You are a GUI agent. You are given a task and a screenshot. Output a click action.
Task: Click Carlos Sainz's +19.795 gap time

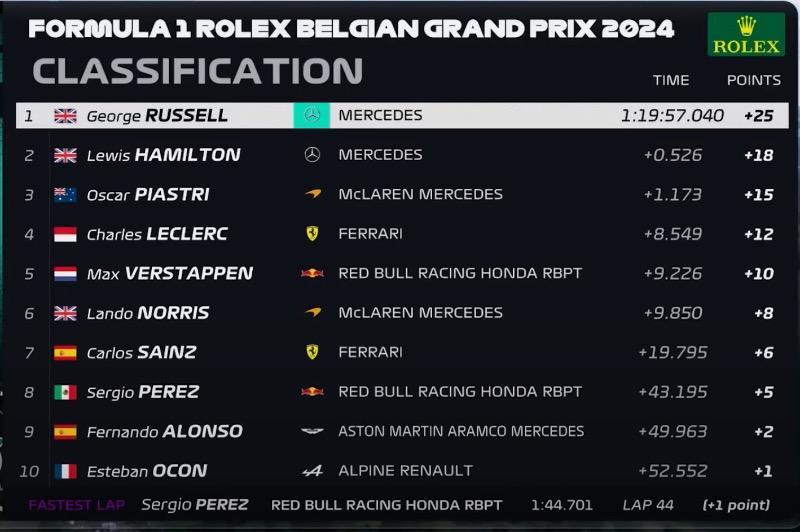pos(673,352)
